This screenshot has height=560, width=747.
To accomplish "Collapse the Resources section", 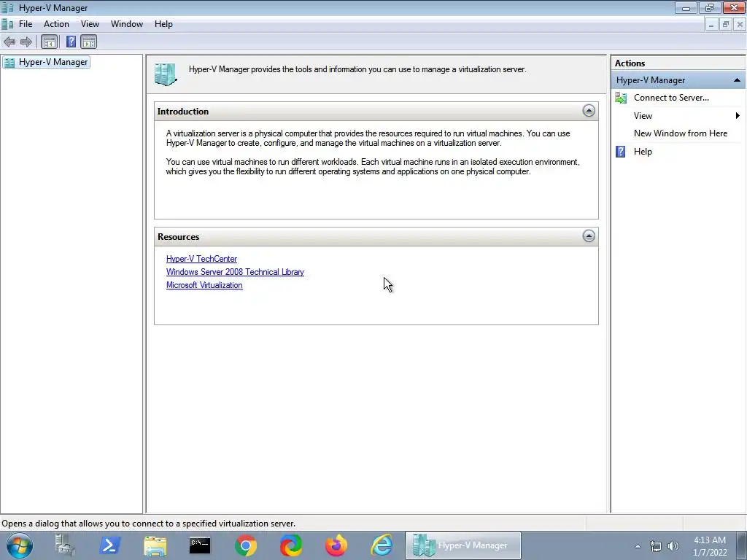I will [x=589, y=236].
